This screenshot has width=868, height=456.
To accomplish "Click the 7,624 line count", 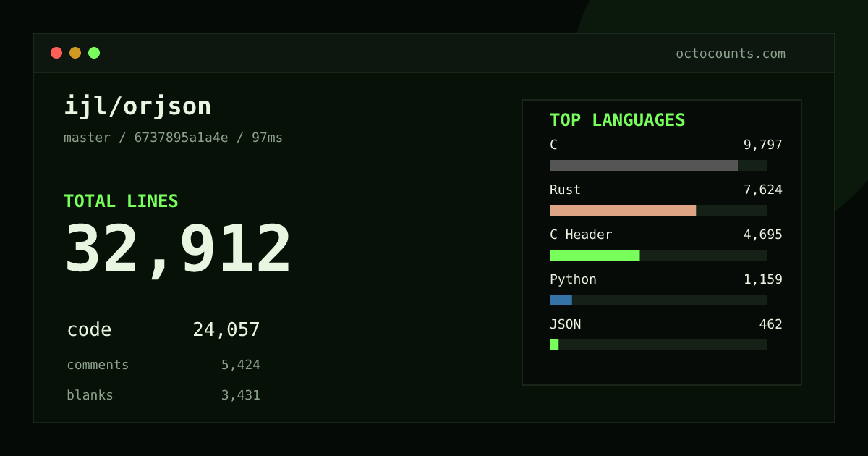I will pyautogui.click(x=763, y=190).
